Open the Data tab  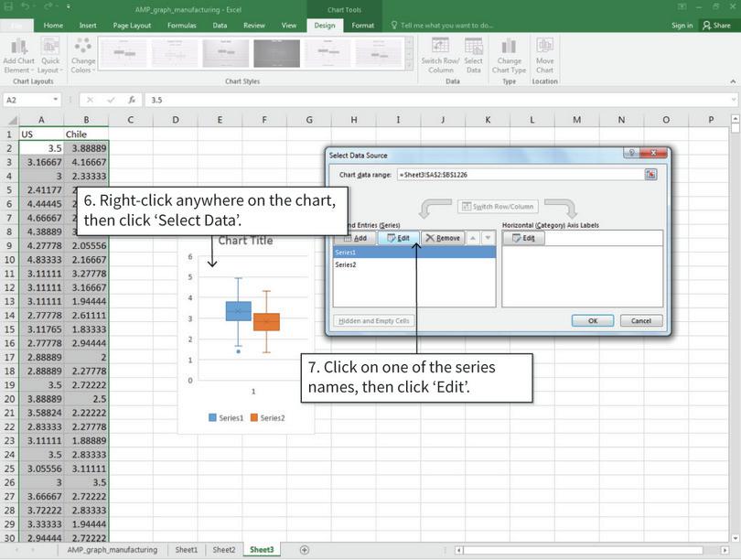pos(220,26)
